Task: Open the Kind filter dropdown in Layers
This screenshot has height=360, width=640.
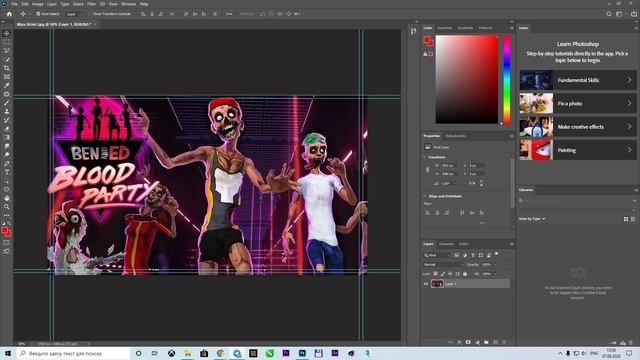Action: 436,255
